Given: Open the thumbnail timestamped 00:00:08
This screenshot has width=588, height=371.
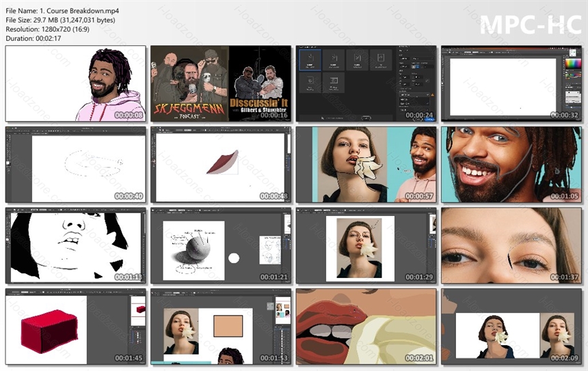Looking at the screenshot, I should coord(76,84).
